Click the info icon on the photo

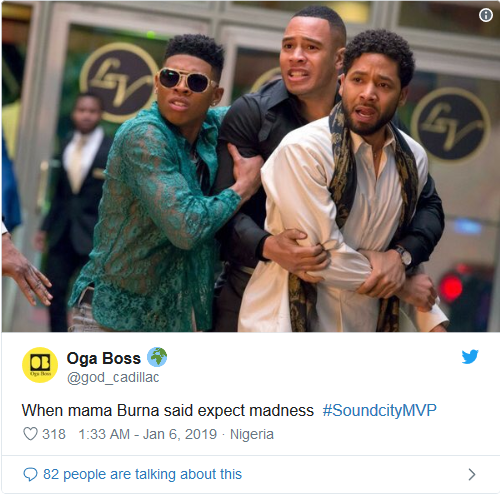coord(486,15)
